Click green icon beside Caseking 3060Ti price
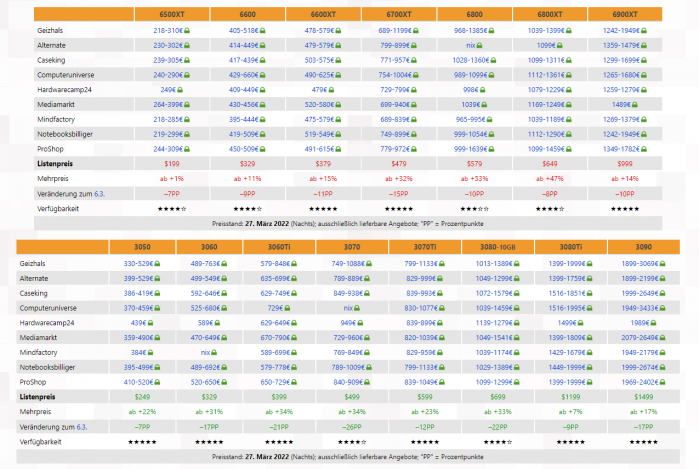 [294, 294]
